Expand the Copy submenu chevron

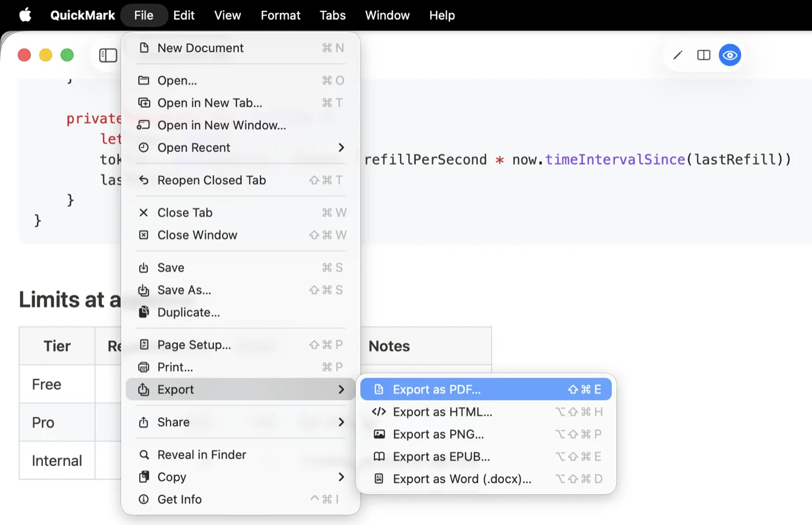click(x=341, y=477)
